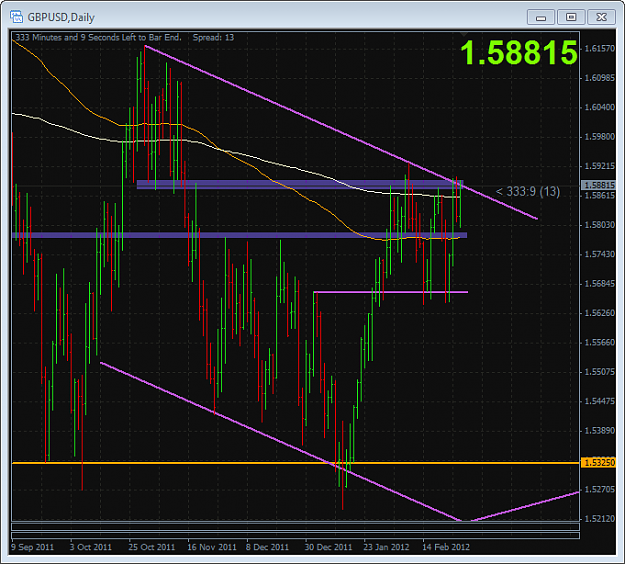
Task: Click the 1.59215 price scale value
Action: point(599,166)
